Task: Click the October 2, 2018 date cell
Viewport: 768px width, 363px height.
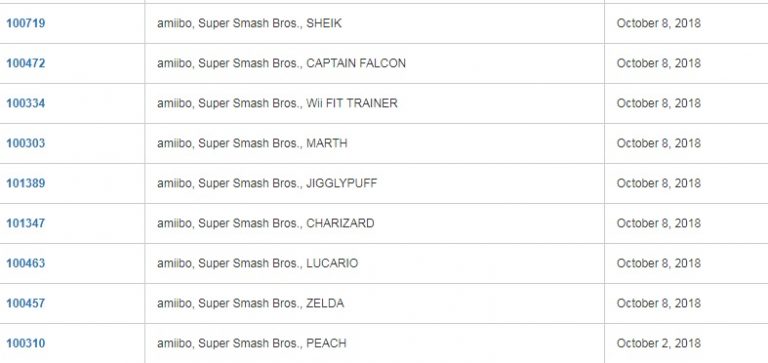Action: (x=686, y=343)
